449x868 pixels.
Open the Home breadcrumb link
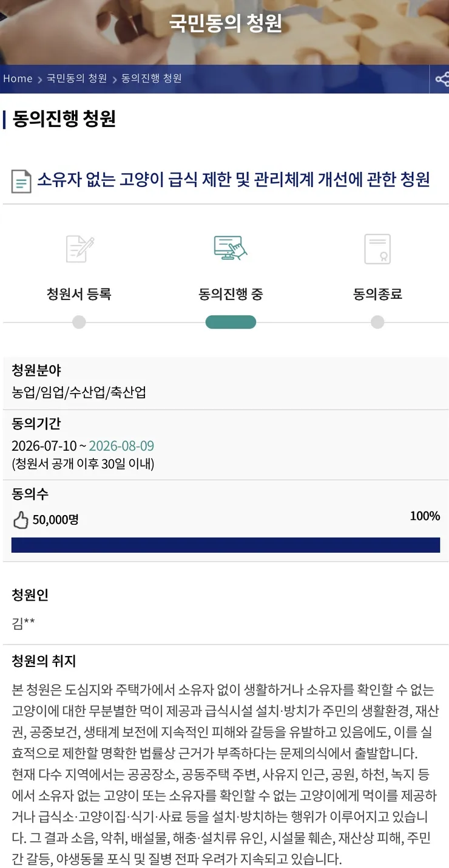coord(18,78)
